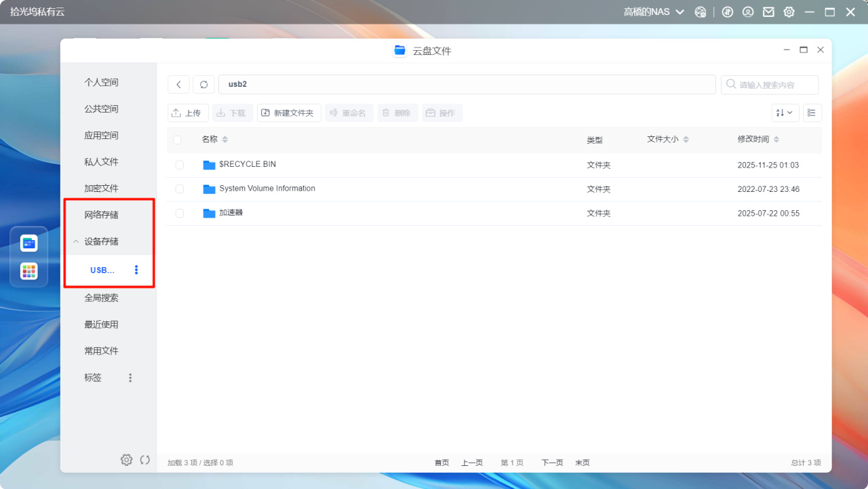Minimize the 云盘文件 inner window
The width and height of the screenshot is (868, 489).
[787, 50]
